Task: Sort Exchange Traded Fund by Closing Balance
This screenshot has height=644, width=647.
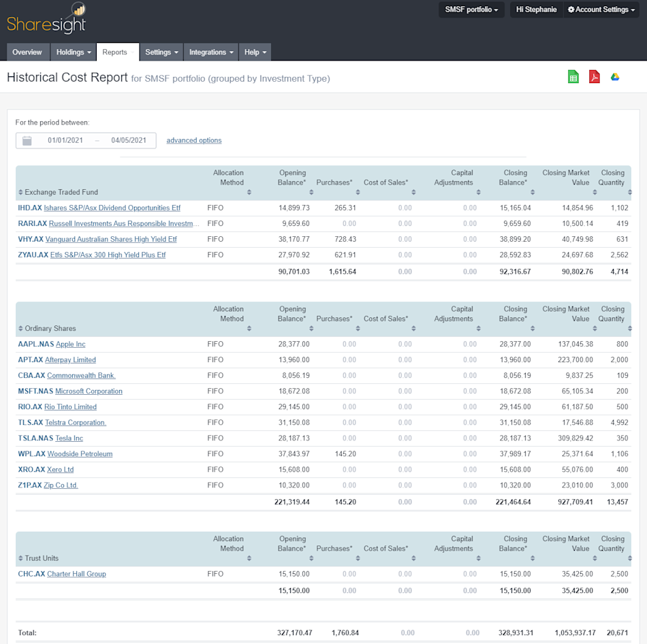Action: pos(533,192)
